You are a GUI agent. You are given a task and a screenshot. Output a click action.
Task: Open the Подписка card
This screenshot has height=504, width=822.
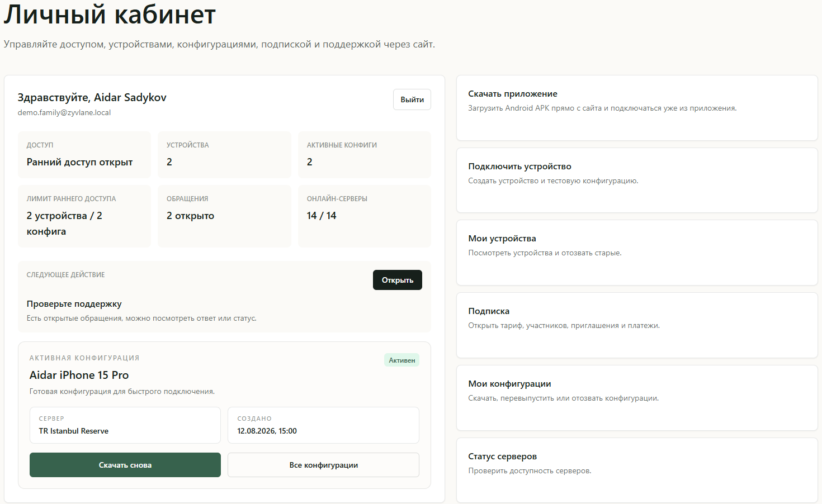[637, 325]
